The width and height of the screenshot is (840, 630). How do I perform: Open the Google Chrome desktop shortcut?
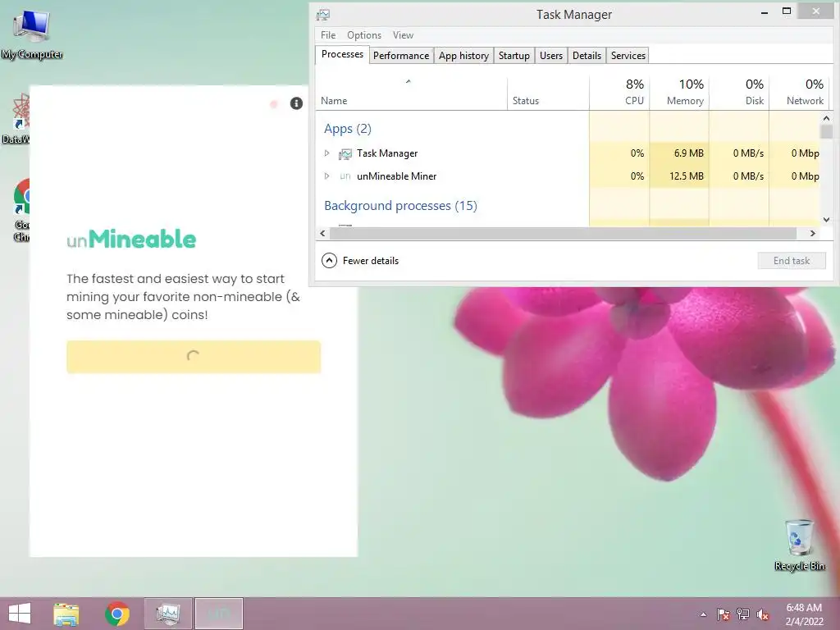coord(21,211)
